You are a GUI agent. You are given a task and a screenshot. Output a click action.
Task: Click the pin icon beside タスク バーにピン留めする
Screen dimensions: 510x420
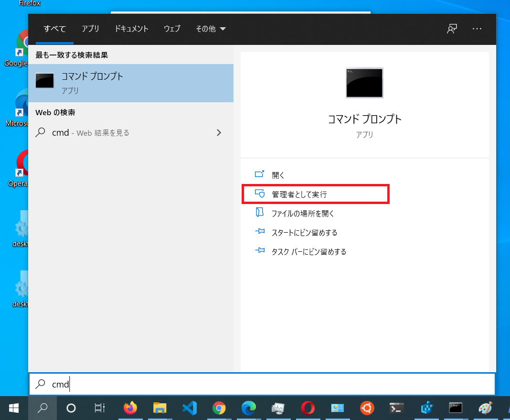(260, 250)
